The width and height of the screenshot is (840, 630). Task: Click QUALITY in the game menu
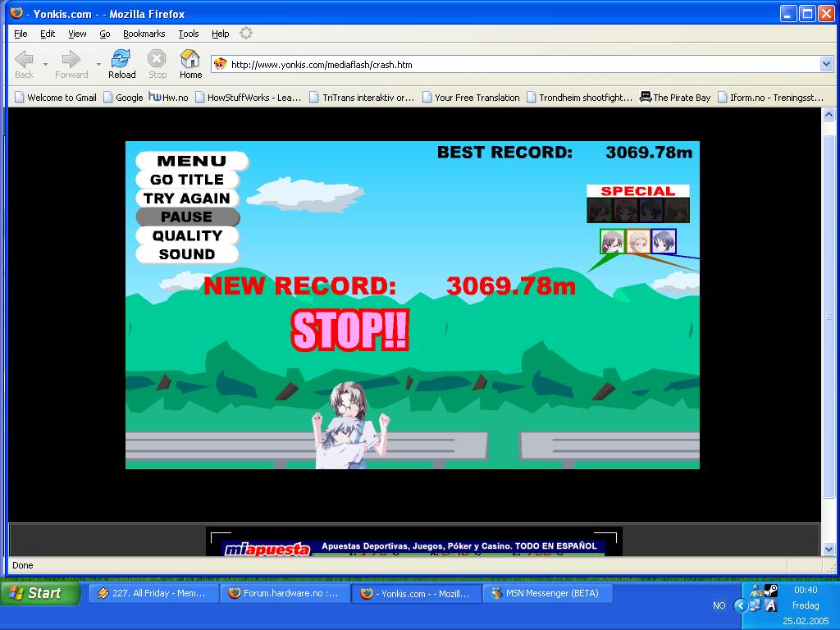point(187,235)
